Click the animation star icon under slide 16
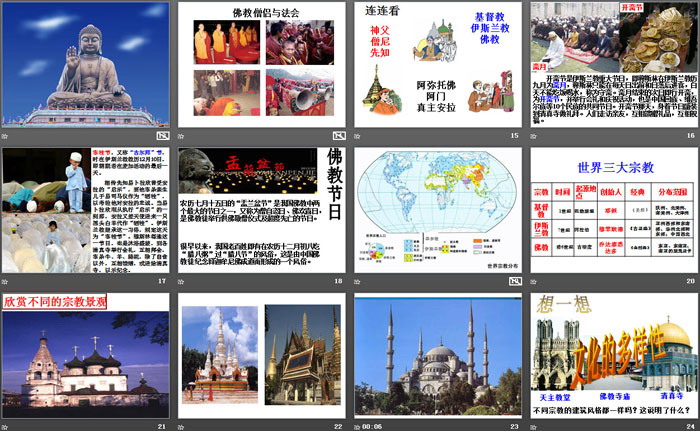 536,135
